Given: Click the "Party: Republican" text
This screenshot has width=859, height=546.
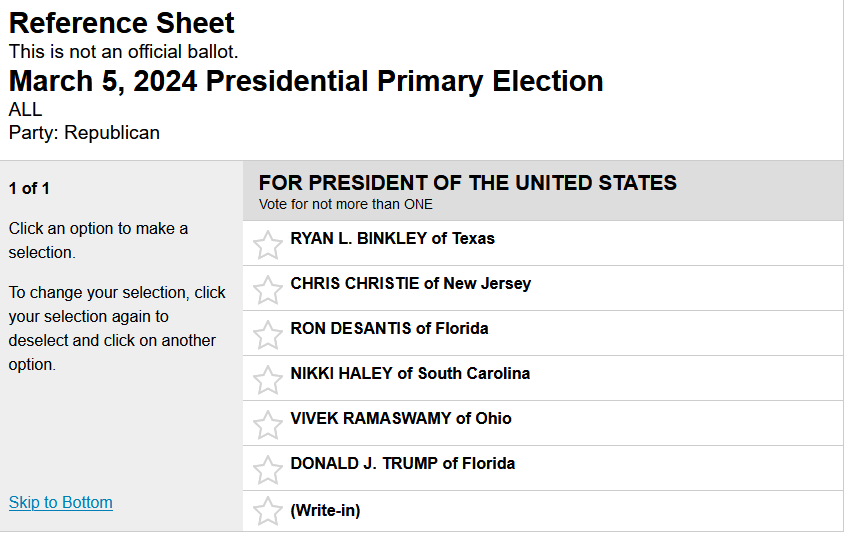Looking at the screenshot, I should click(x=84, y=132).
